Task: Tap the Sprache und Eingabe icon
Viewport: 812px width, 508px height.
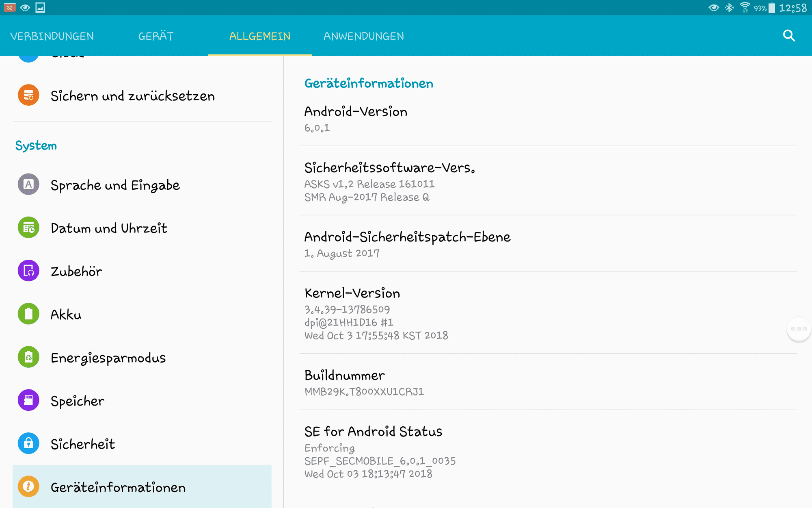Action: (x=28, y=184)
